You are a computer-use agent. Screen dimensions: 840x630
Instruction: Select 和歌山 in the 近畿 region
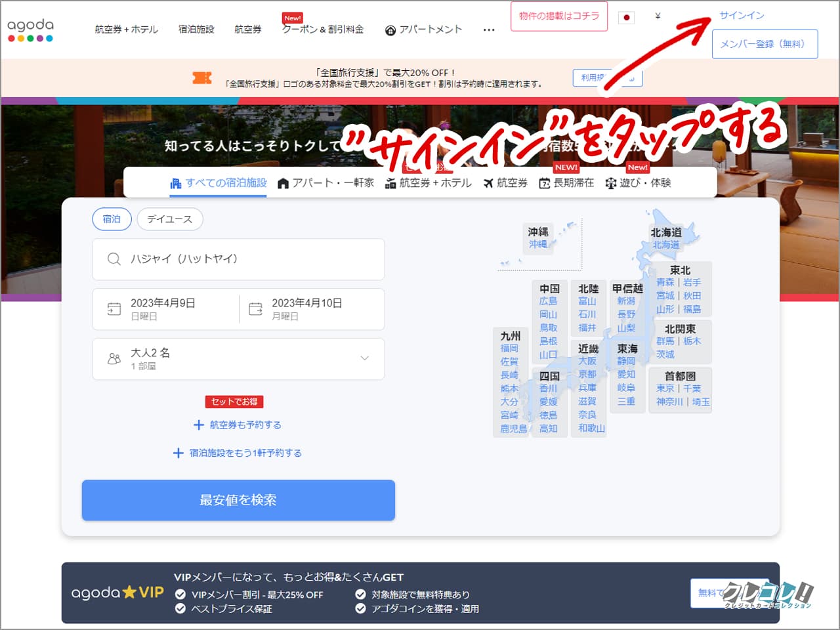pyautogui.click(x=592, y=428)
